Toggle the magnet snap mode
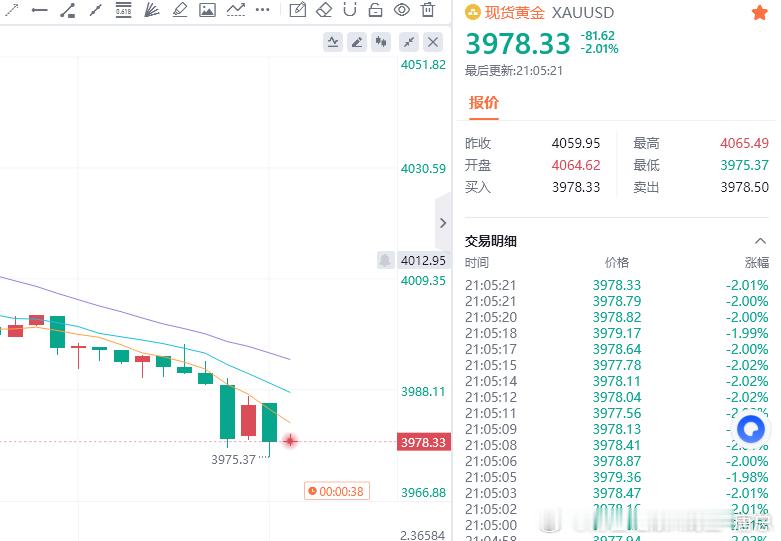 coord(350,9)
